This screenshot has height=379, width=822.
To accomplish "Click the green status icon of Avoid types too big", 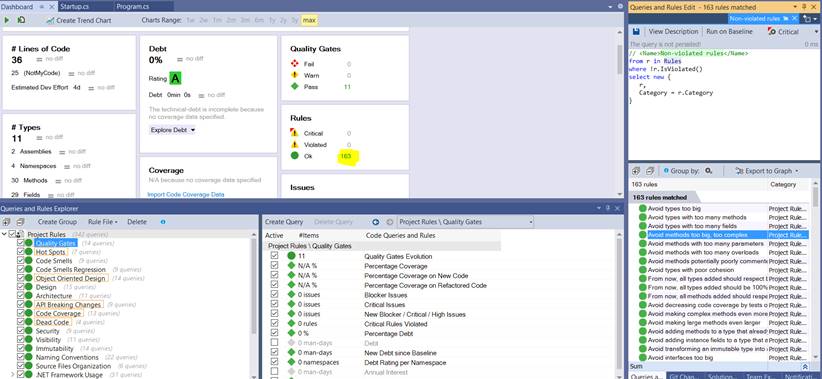I will point(643,209).
